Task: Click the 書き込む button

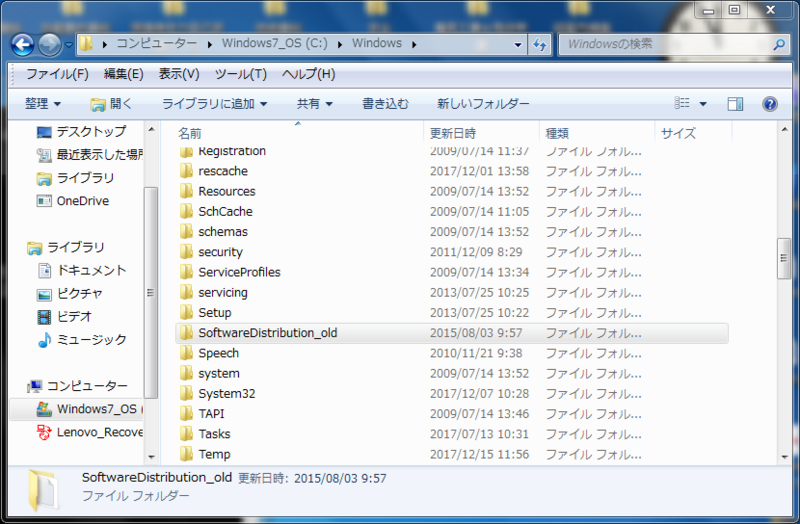Action: (x=385, y=104)
